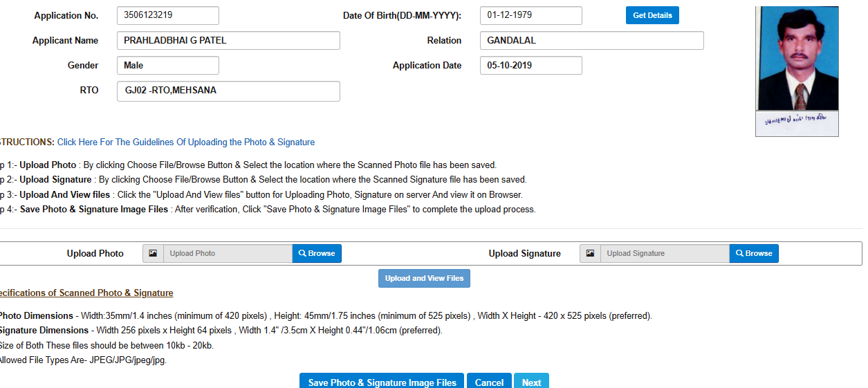Viewport: 868px width, 388px height.
Task: Click the RTO field showing GJ02 -RTO,MEHSANA
Action: pyautogui.click(x=228, y=91)
